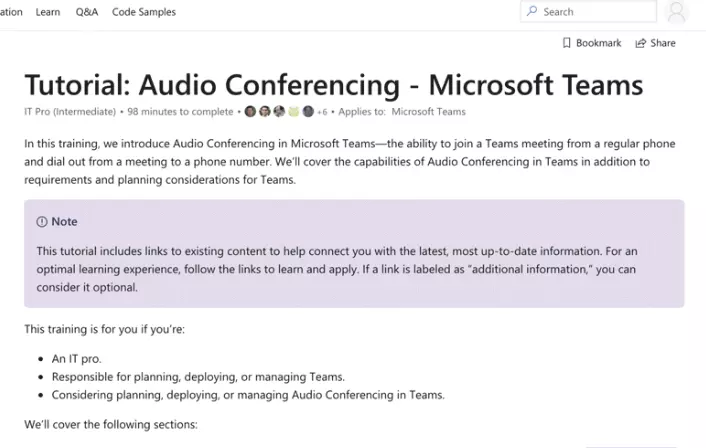This screenshot has height=448, width=706.
Task: Click the Note info icon
Action: coord(42,222)
